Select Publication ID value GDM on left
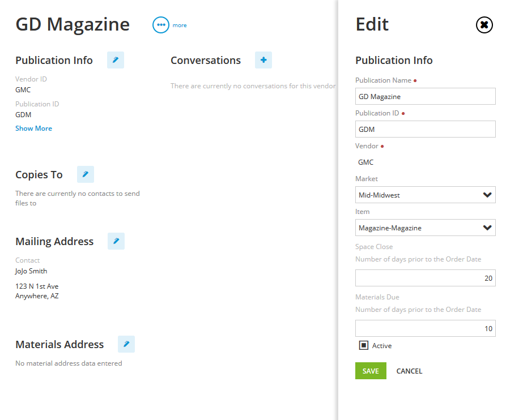This screenshot has height=420, width=506. [23, 115]
